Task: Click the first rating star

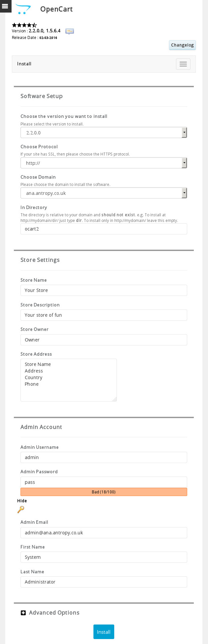Action: (x=14, y=25)
